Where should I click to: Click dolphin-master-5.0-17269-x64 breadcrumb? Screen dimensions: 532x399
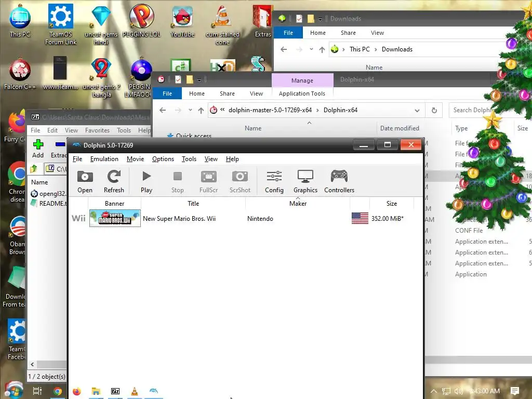tap(270, 110)
